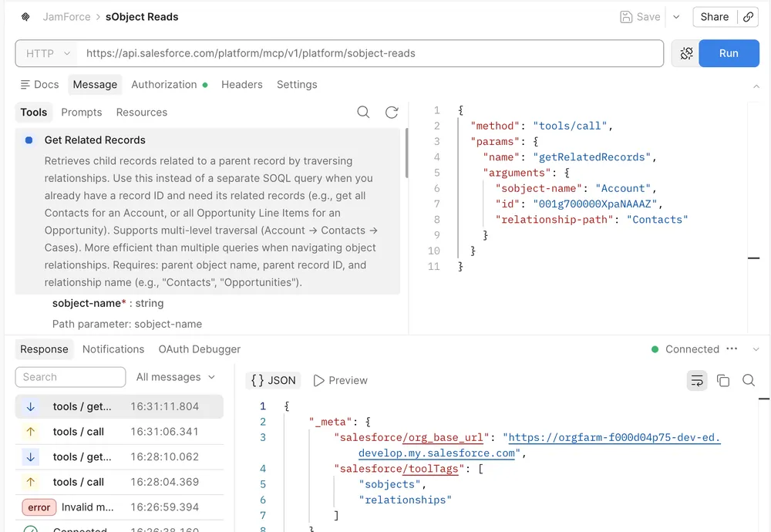Click outgoing arrow icon at 16:28:04.369
The image size is (771, 532).
point(31,482)
